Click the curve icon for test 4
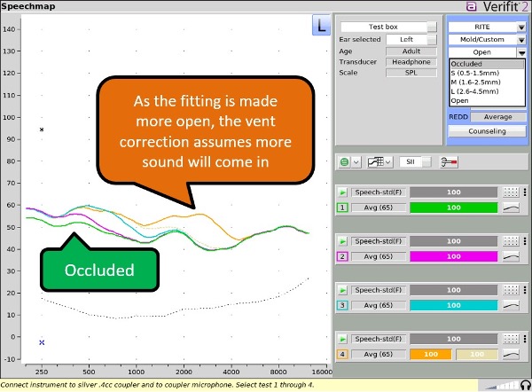Image resolution: width=532 pixels, height=392 pixels. coord(511,355)
